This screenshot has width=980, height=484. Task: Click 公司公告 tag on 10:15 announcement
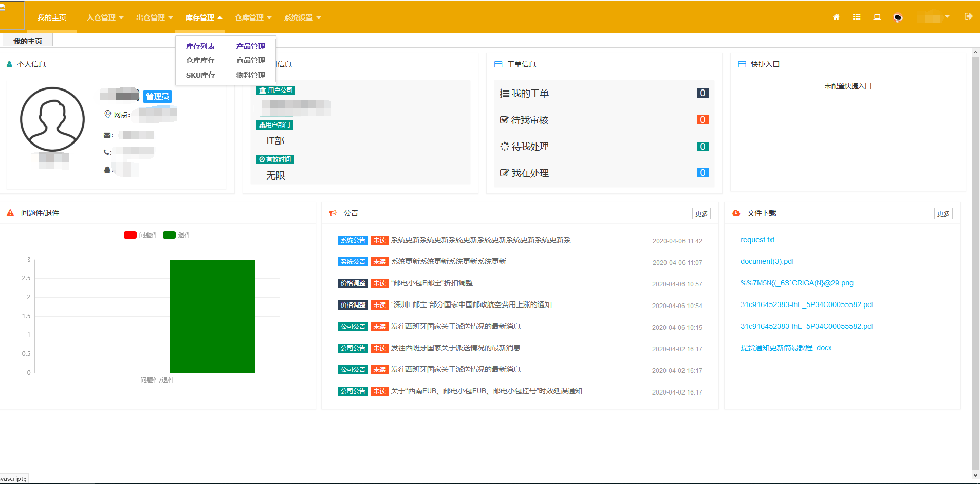coord(353,327)
